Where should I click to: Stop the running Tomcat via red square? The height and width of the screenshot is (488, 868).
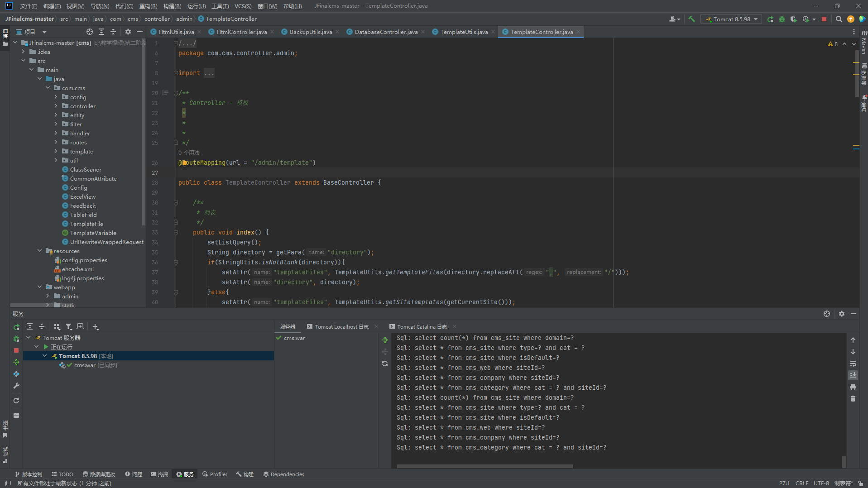coord(824,19)
